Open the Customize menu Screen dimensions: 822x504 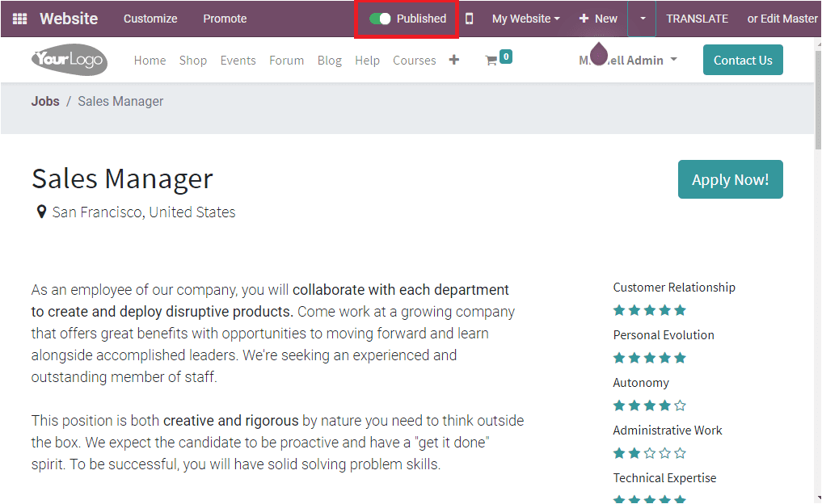pos(150,19)
